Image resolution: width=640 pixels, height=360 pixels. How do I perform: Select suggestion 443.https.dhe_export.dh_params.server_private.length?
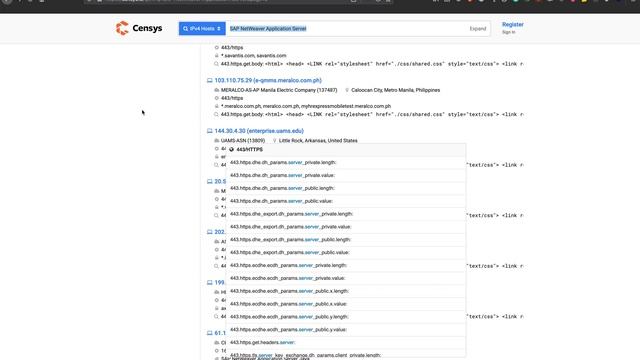(346, 214)
